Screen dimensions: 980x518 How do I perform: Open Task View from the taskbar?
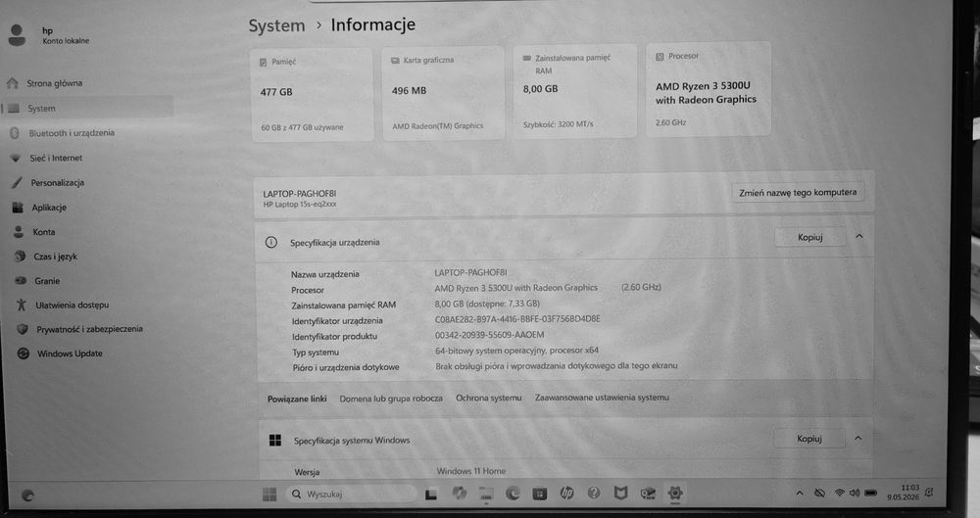tap(431, 494)
